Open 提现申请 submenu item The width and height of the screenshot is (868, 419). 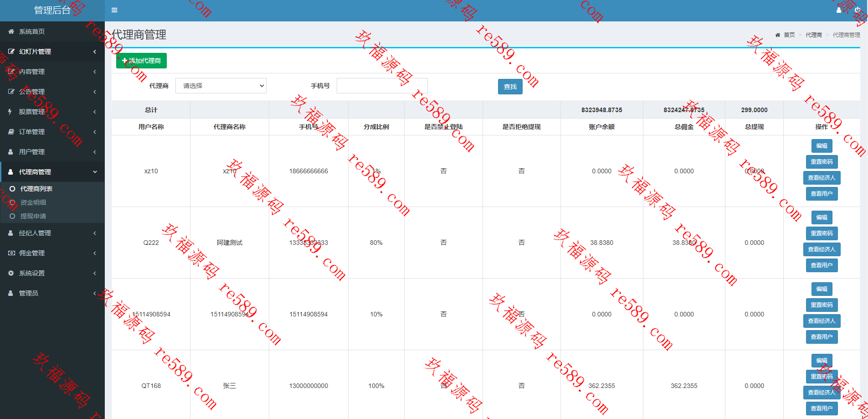[52, 216]
